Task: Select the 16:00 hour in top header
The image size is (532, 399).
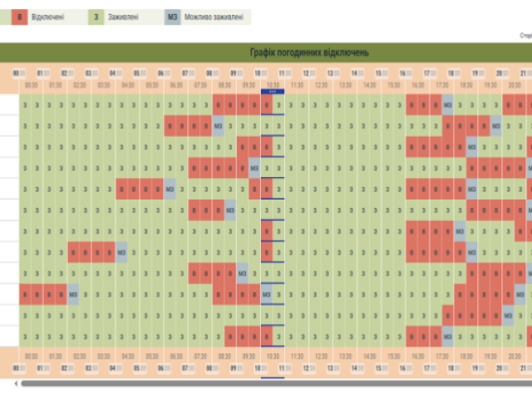Action: tap(406, 73)
